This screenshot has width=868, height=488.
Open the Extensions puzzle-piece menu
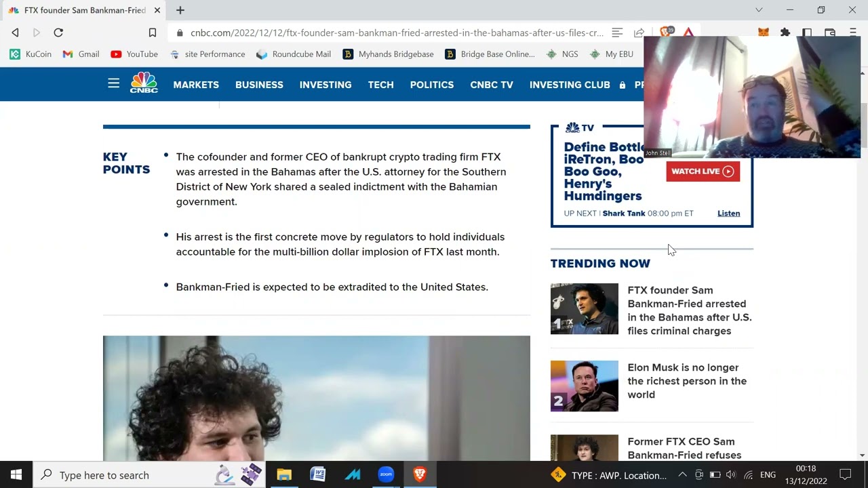coord(785,33)
